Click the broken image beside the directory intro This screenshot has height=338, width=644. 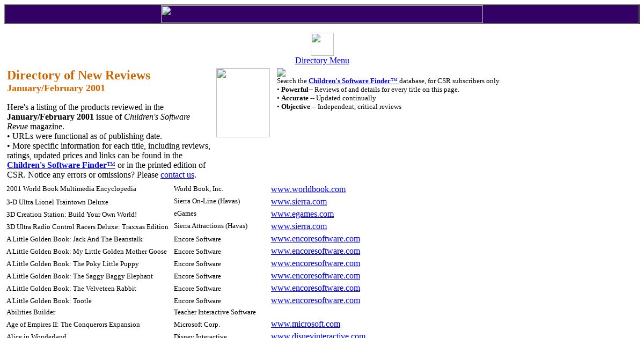[243, 102]
